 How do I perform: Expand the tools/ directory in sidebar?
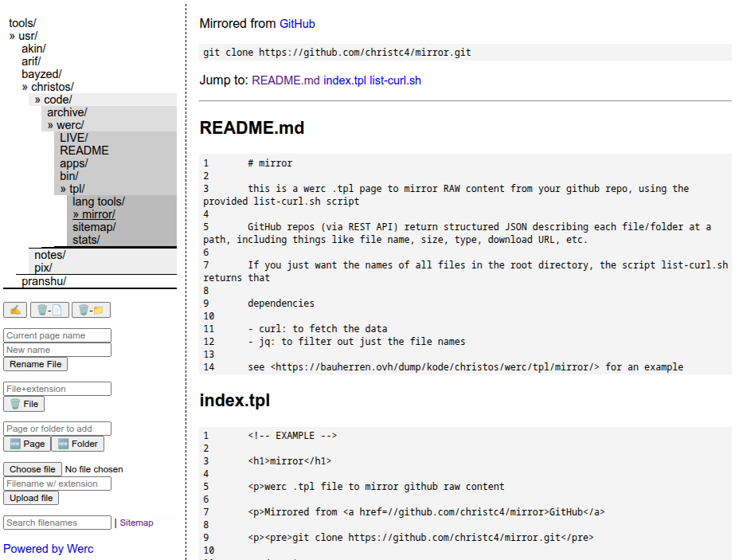22,23
